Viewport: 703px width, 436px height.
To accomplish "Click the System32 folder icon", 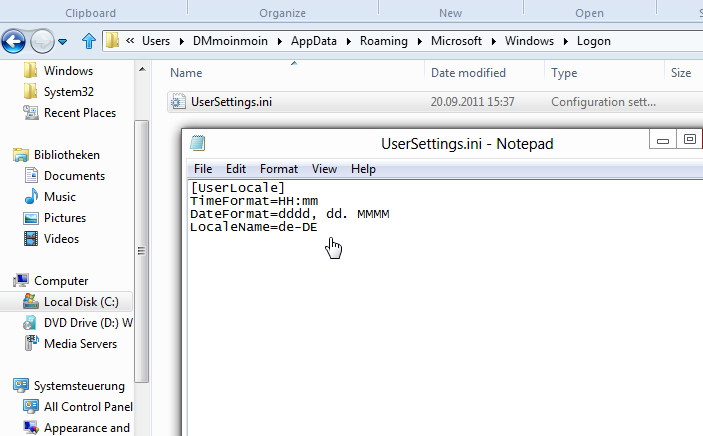I will (30, 92).
